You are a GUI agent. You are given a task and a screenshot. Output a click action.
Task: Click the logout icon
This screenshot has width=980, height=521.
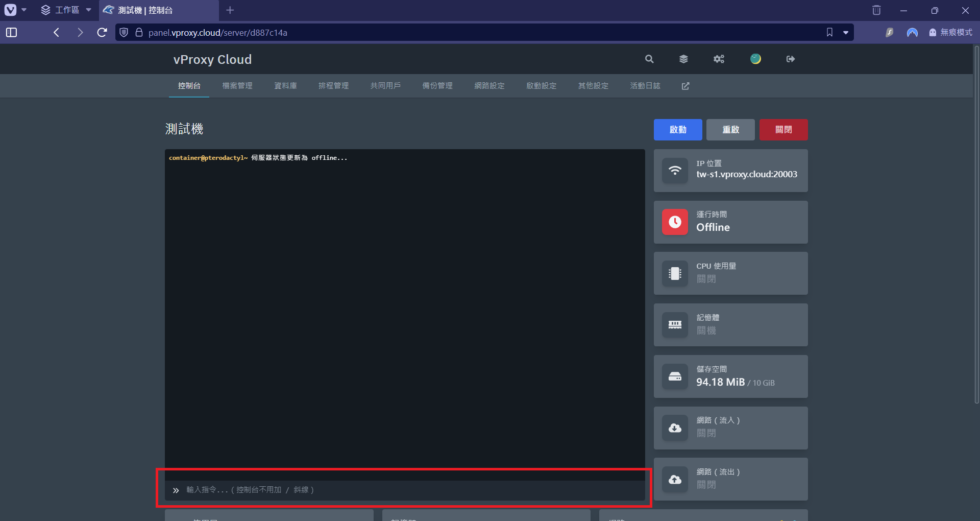[791, 59]
